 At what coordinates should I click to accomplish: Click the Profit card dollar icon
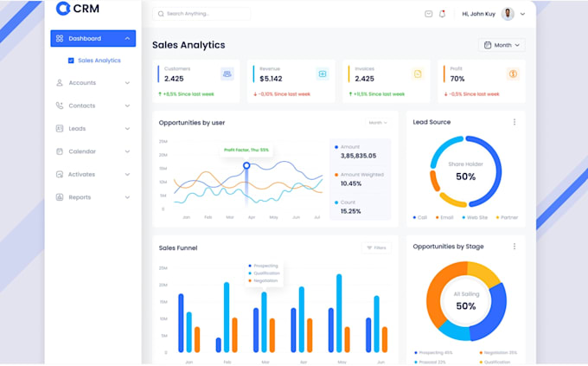tap(513, 74)
